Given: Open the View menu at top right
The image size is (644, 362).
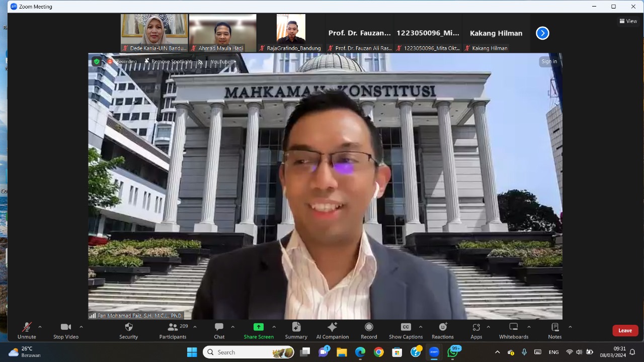Looking at the screenshot, I should tap(628, 21).
